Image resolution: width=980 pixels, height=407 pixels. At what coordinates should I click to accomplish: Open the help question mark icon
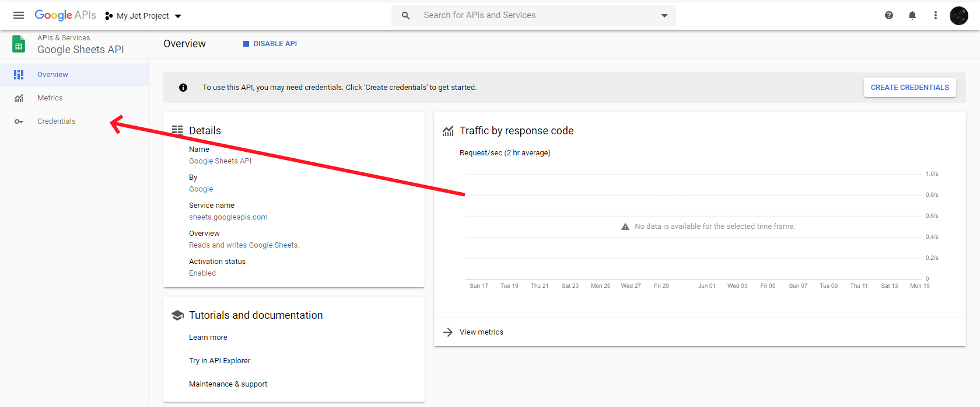[889, 16]
